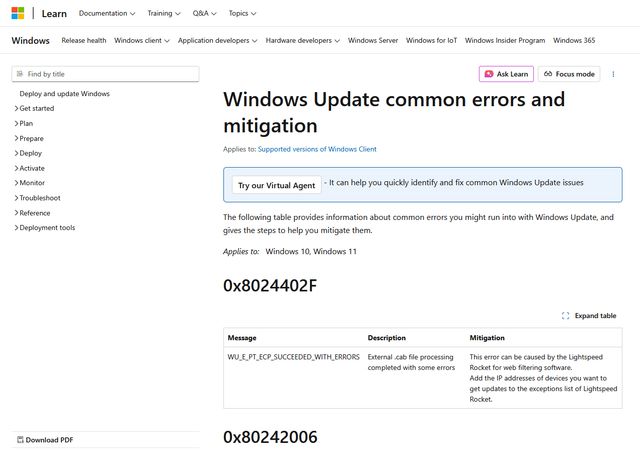Go to Windows Server menu item
Screen dimensions: 640x457
[373, 41]
